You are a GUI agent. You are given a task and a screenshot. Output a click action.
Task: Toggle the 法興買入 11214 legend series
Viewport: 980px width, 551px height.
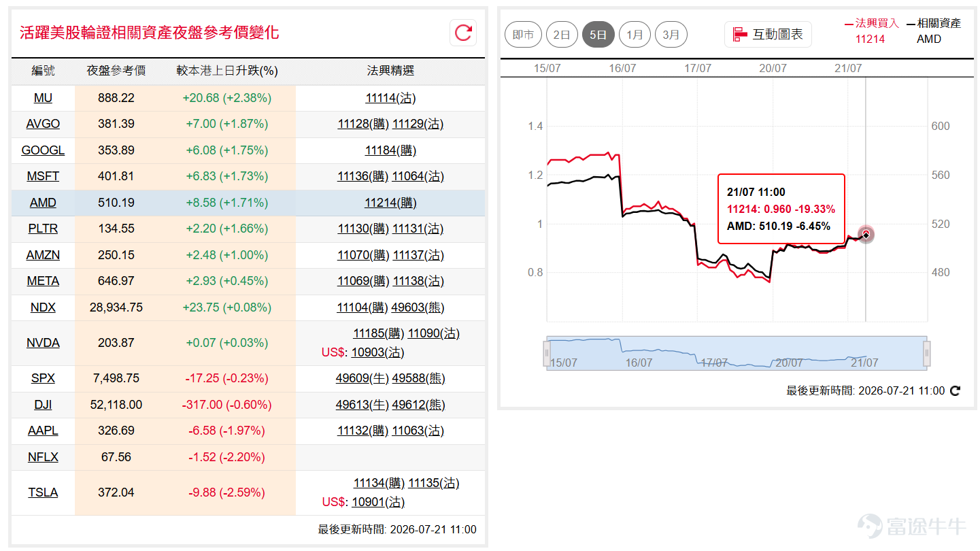(x=871, y=31)
